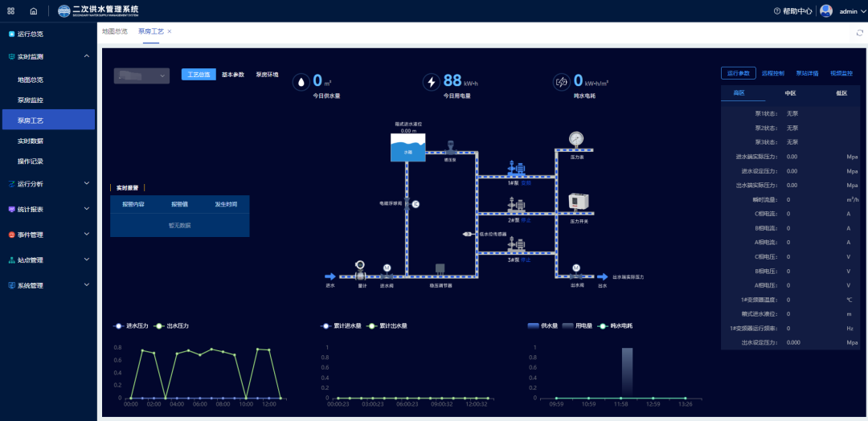This screenshot has height=421, width=868.
Task: Open the pump station selector dropdown
Action: (x=141, y=76)
